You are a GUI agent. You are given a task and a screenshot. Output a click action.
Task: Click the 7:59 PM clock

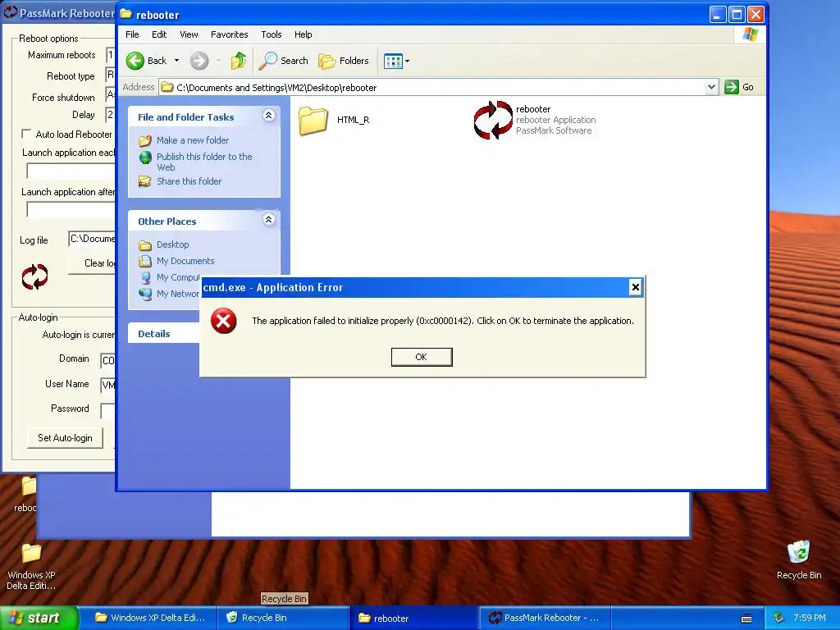(810, 618)
